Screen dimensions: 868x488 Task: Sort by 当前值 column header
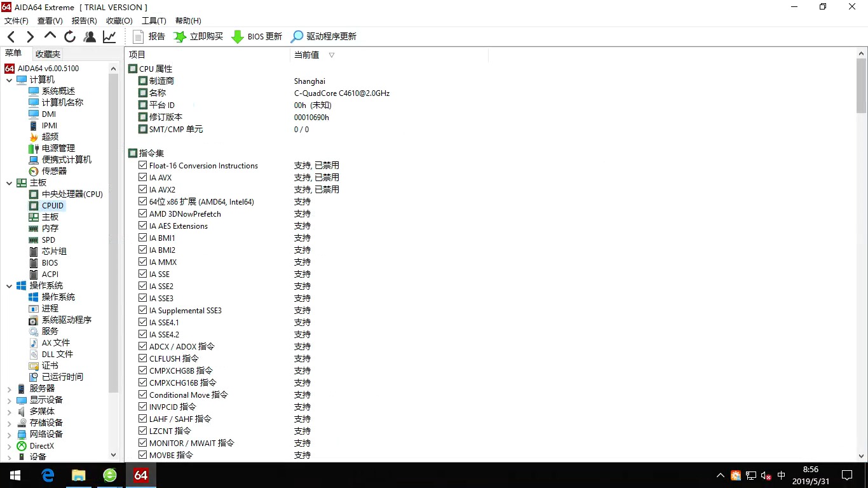click(x=389, y=55)
